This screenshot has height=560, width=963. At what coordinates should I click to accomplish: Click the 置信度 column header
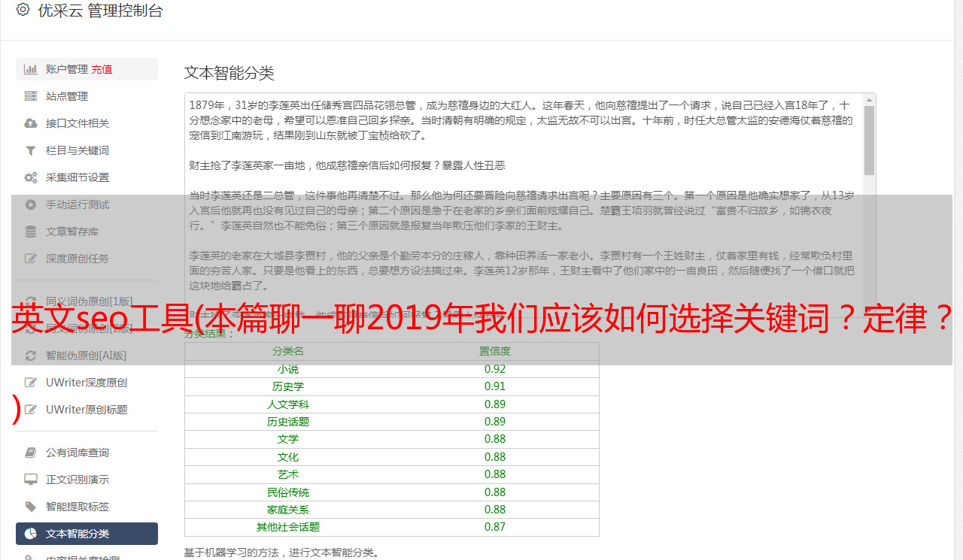tap(495, 351)
